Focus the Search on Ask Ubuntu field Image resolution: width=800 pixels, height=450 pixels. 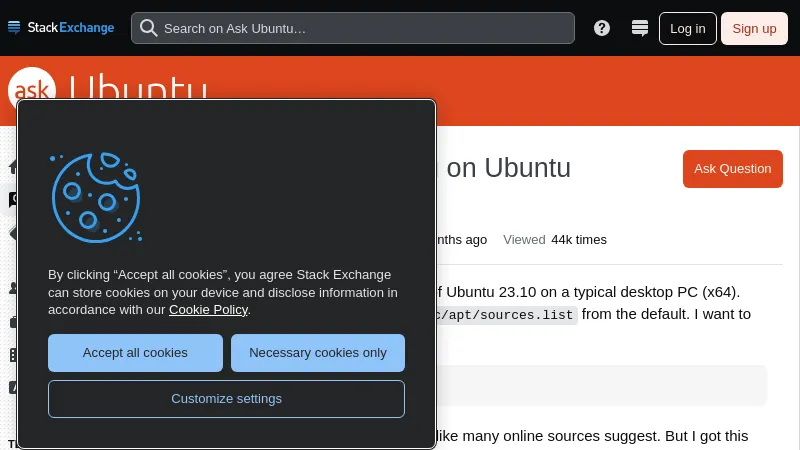tap(360, 28)
